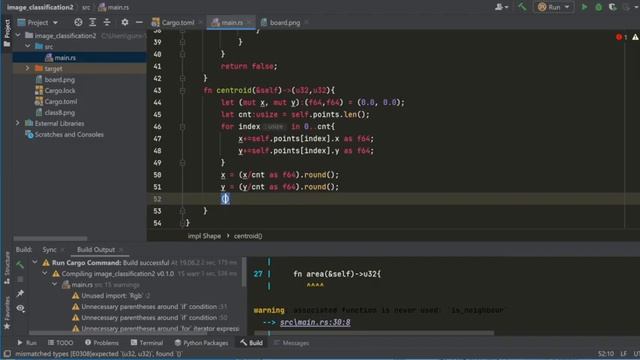
Task: Click Collapse All icon in Project panel
Action: pos(107,22)
